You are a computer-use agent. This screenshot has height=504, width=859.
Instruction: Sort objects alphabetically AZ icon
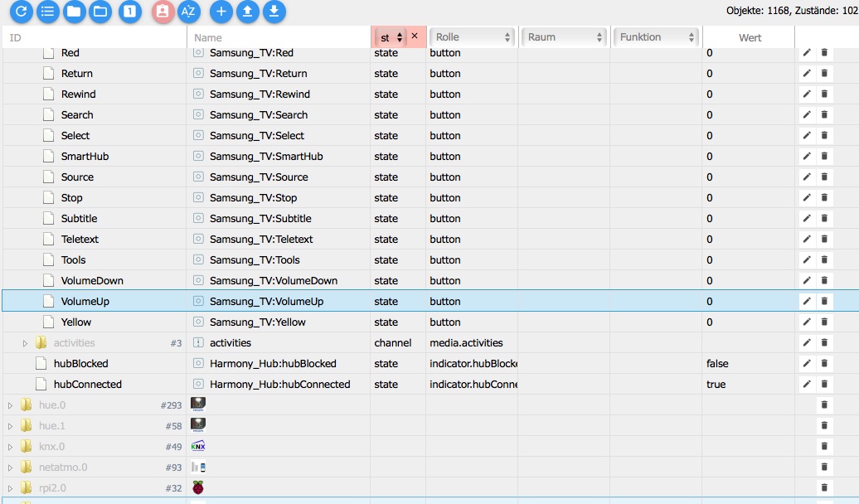(x=188, y=11)
